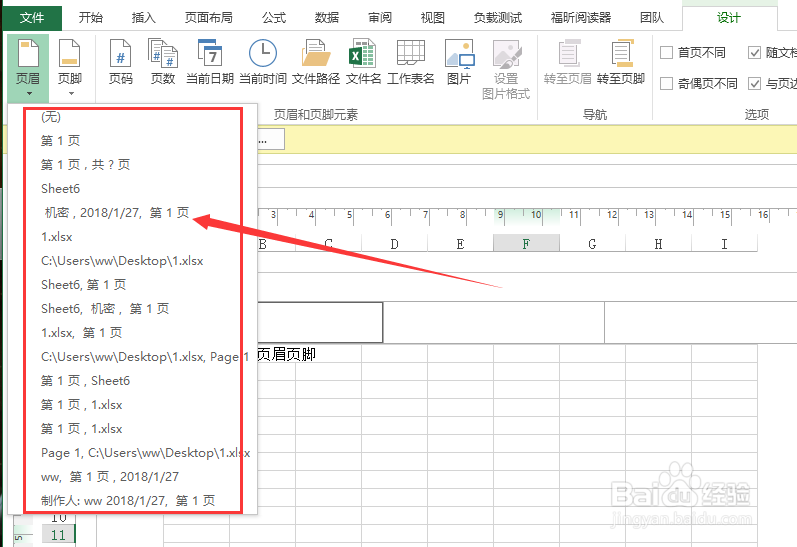Insert 文件路径 file path element
Viewport: 797px width, 547px height.
pos(316,62)
